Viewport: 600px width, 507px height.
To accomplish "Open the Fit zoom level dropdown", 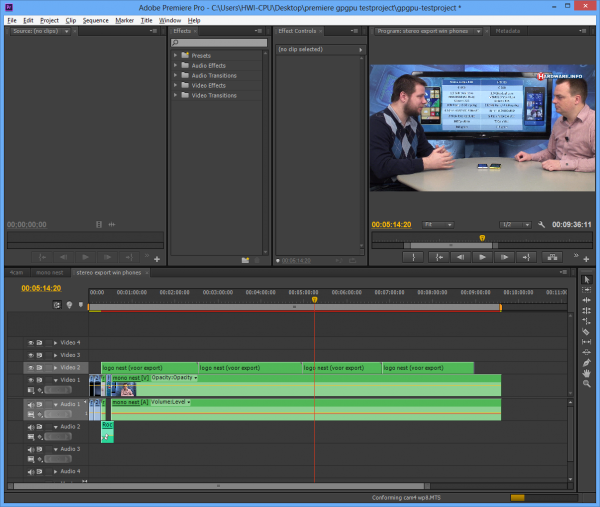I will click(x=437, y=225).
